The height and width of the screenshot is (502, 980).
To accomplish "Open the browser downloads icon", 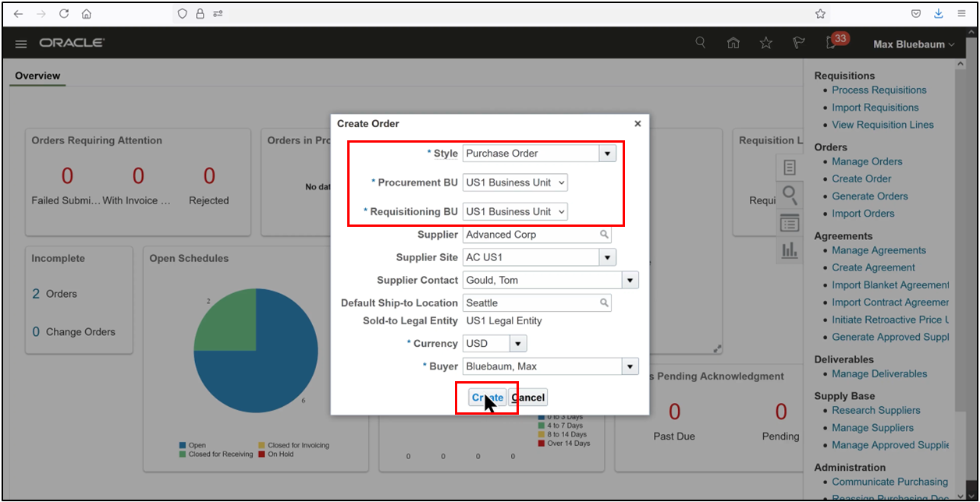I will coord(938,13).
